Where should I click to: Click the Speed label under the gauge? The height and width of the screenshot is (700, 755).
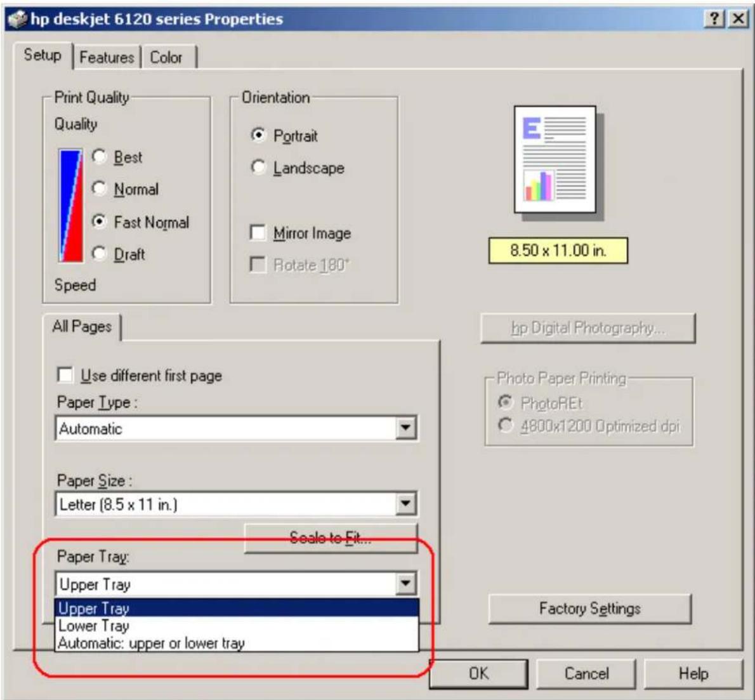point(75,285)
